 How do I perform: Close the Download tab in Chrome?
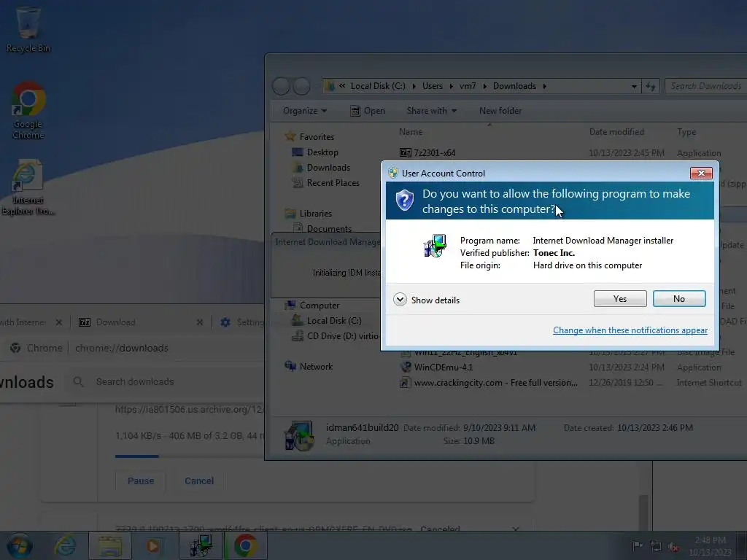[x=200, y=322]
